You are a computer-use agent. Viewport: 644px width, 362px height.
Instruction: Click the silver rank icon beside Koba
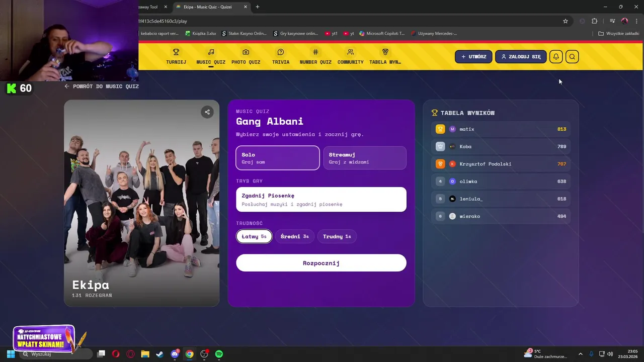440,146
